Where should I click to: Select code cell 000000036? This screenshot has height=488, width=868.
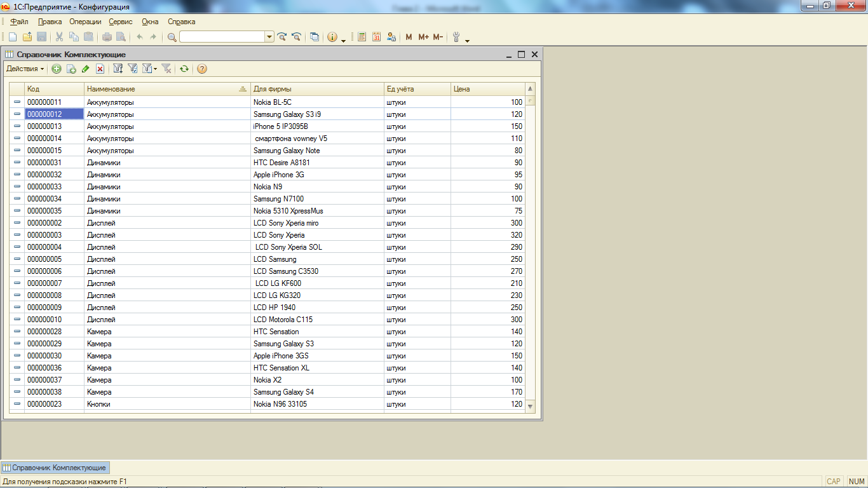coord(55,368)
